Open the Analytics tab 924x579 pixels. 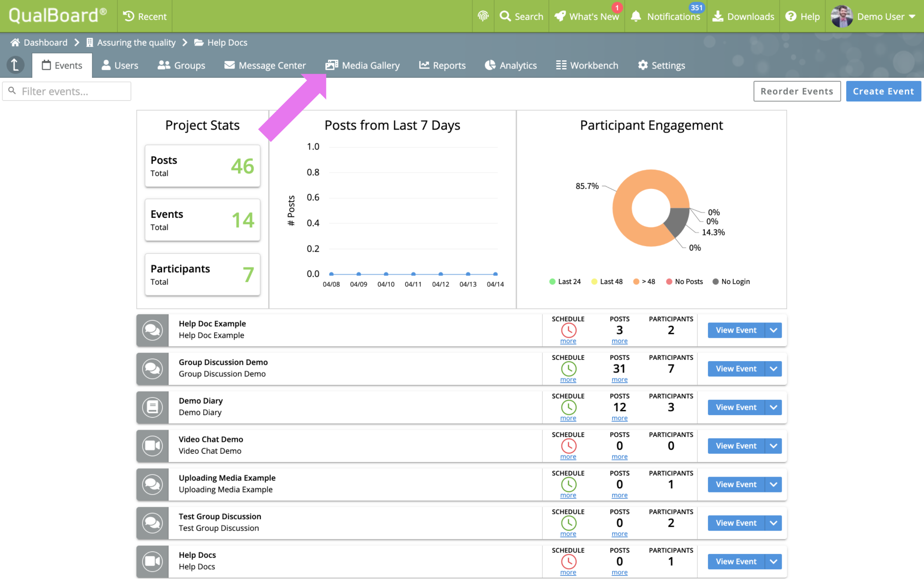click(x=511, y=65)
